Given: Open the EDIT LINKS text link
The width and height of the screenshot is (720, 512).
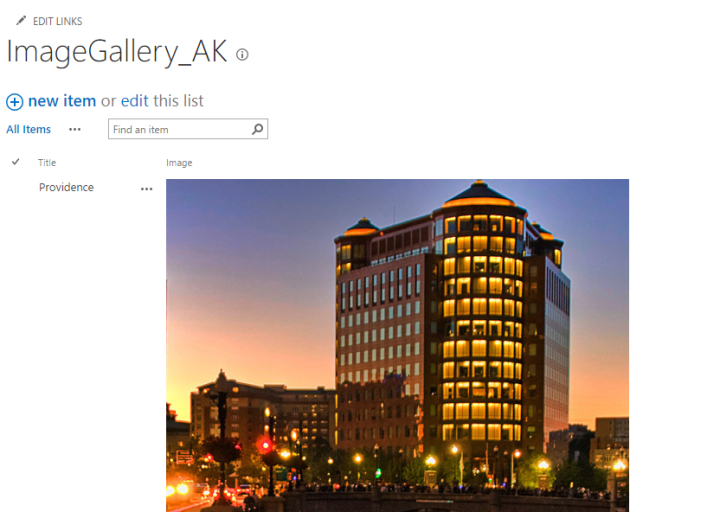Looking at the screenshot, I should point(57,21).
